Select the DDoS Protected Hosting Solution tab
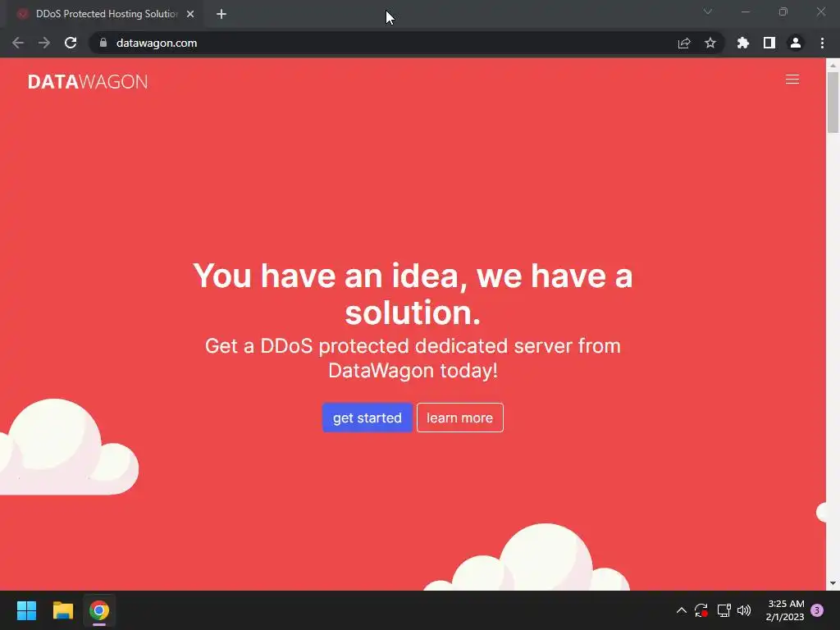This screenshot has height=630, width=840. tap(104, 14)
